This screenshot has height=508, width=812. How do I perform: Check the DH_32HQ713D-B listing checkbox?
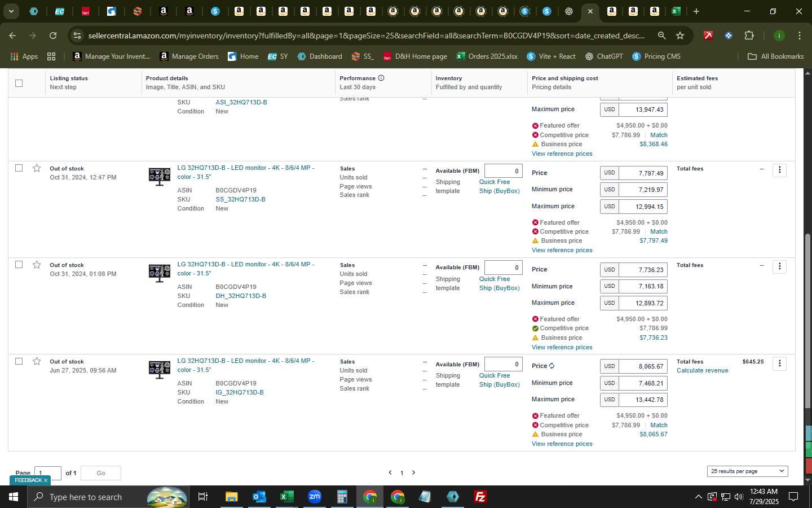click(x=19, y=264)
